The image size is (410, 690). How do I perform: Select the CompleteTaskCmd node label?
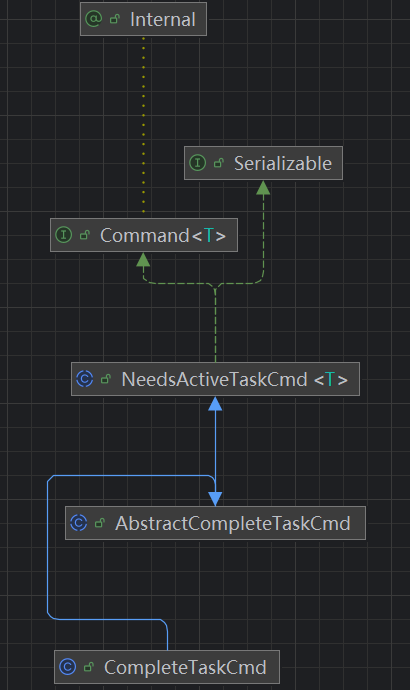click(185, 668)
